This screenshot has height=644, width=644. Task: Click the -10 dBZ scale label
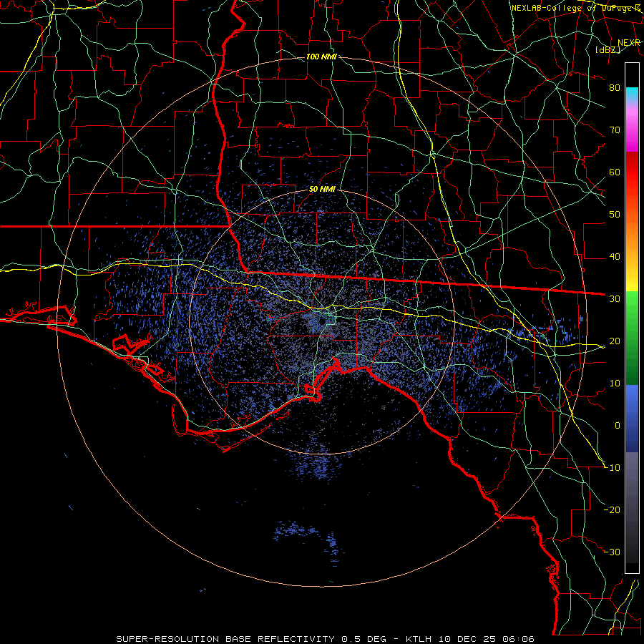pos(613,468)
